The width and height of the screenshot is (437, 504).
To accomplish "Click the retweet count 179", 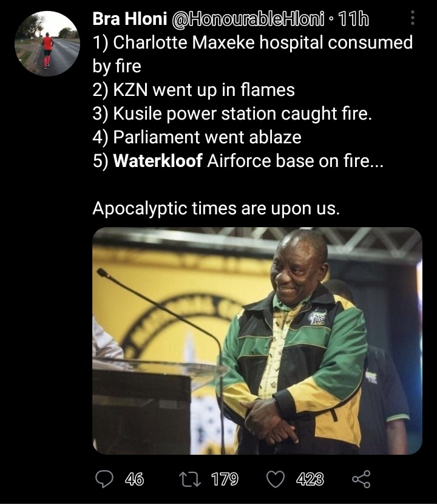I will pos(225,479).
